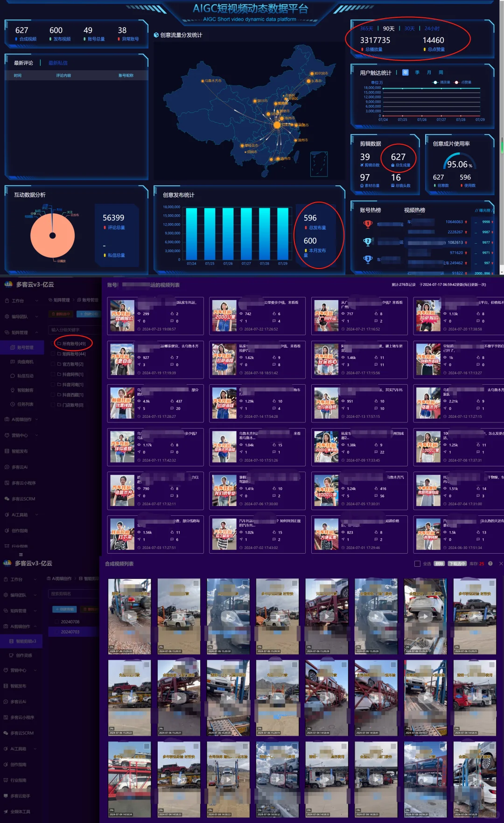Click the third-place trophy in 账号热榜
The image size is (504, 823).
point(368,259)
